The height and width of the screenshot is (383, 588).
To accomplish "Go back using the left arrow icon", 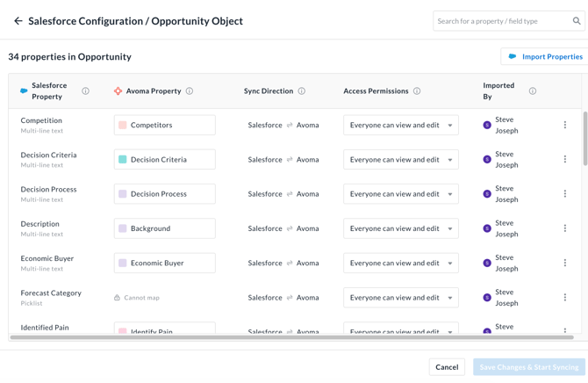I will coord(18,21).
